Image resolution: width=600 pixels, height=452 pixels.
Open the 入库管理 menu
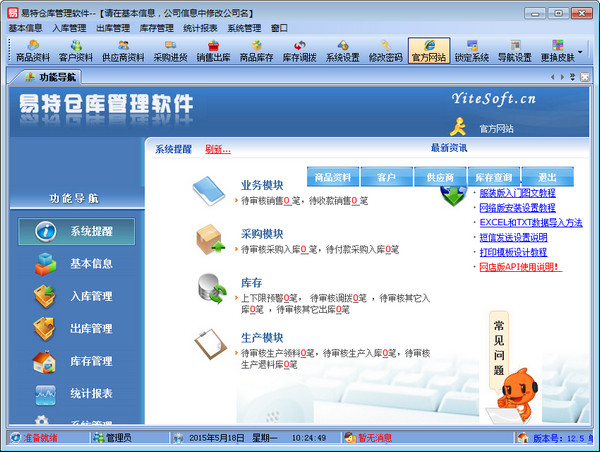tap(68, 28)
